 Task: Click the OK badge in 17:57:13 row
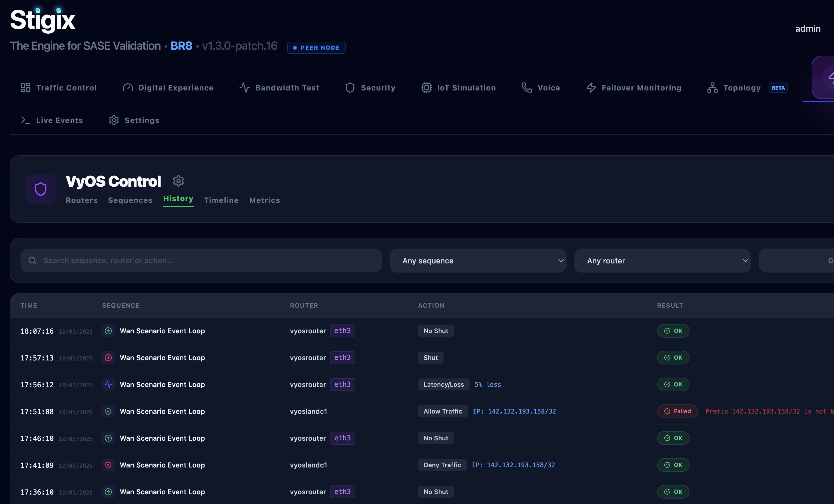(x=673, y=358)
